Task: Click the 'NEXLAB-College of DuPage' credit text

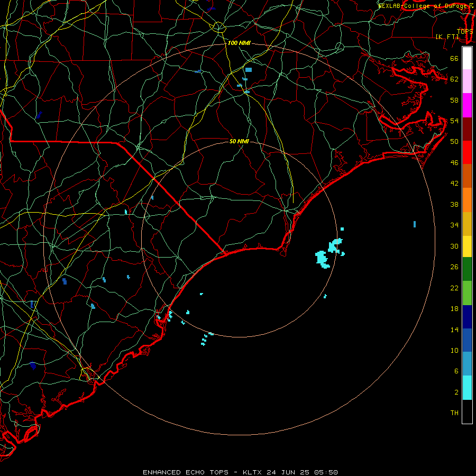Action: coord(424,6)
